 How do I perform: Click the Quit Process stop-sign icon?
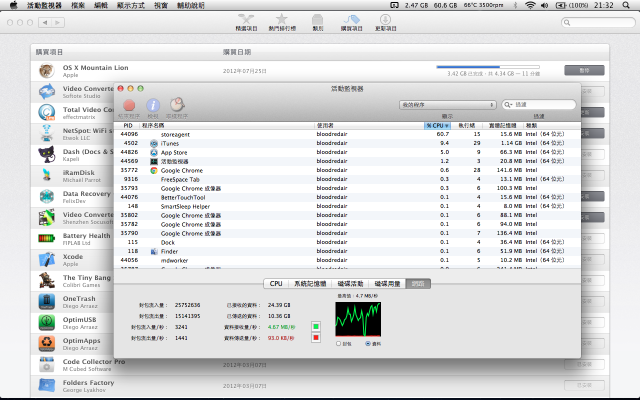[129, 106]
